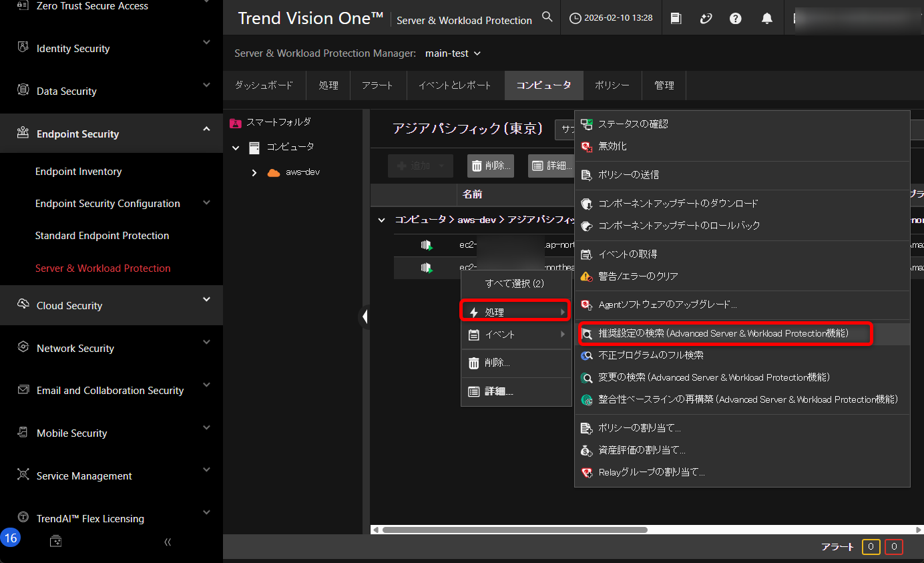Image resolution: width=924 pixels, height=563 pixels.
Task: Open Endpoint Inventory from the sidebar
Action: point(78,171)
